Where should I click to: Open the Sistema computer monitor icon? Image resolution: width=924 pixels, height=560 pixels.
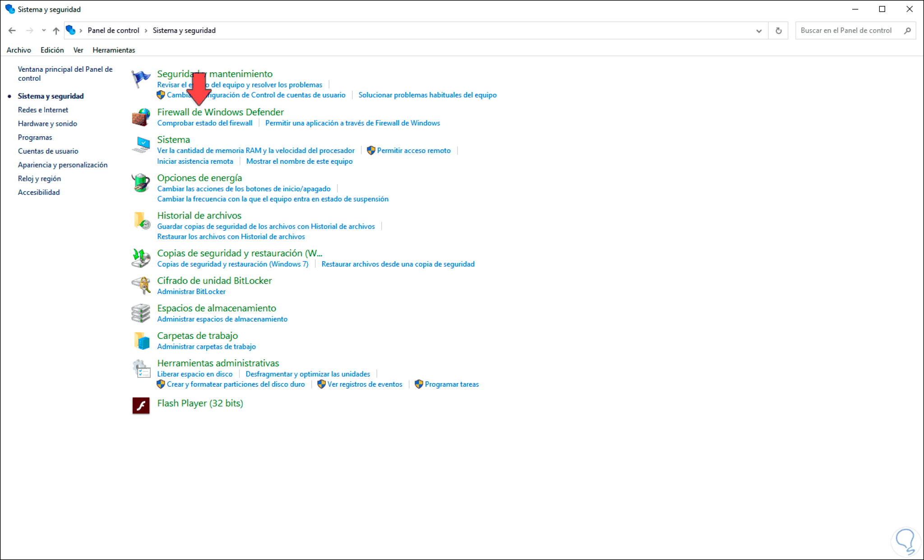tap(141, 145)
